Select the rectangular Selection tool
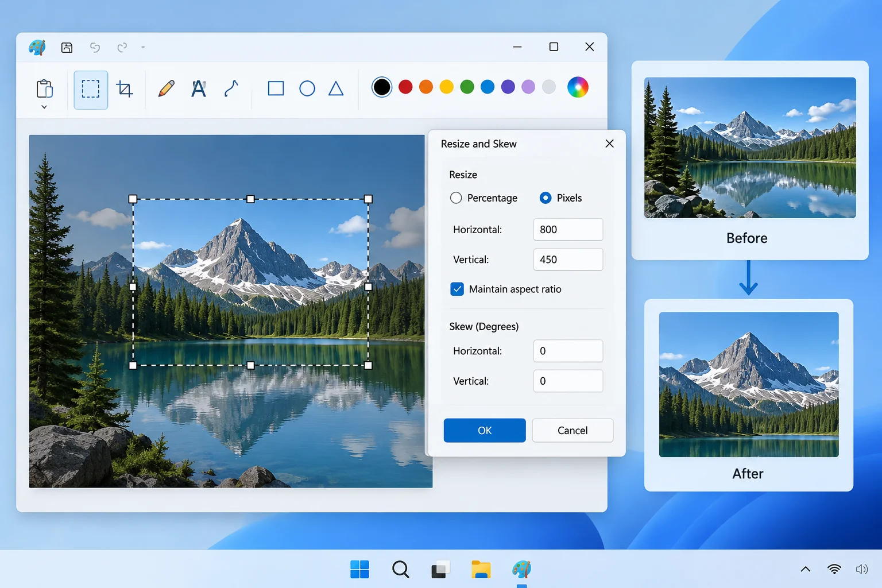The height and width of the screenshot is (588, 882). [91, 89]
